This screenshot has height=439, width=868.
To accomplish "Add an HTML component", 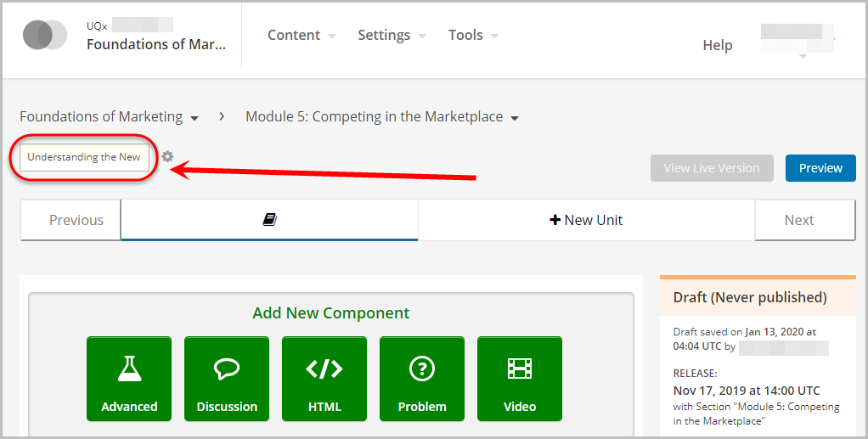I will point(324,379).
